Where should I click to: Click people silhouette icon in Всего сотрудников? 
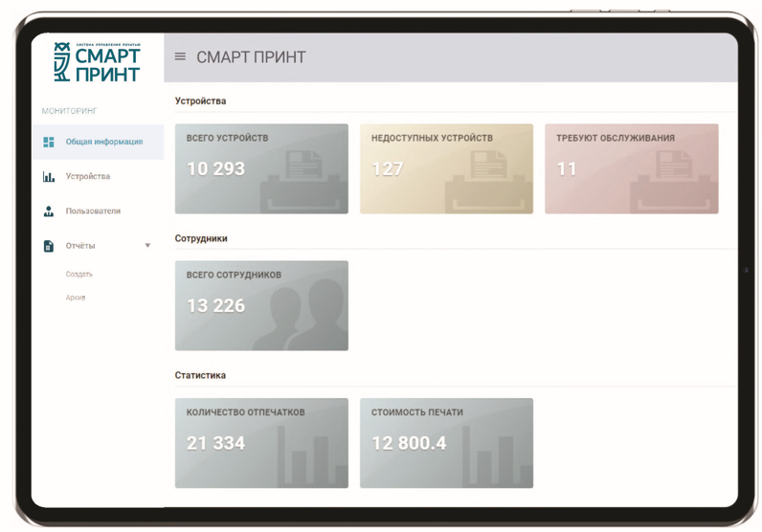(x=308, y=316)
